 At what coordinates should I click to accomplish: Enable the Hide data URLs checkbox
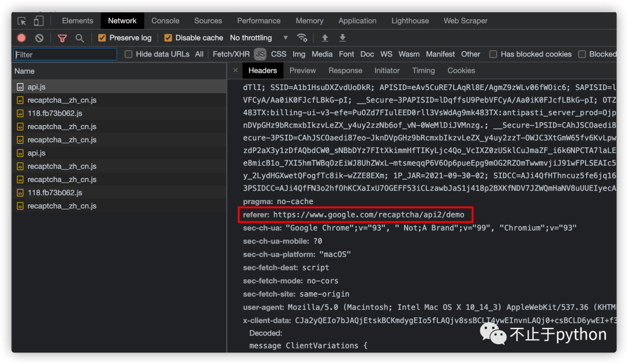(x=129, y=54)
